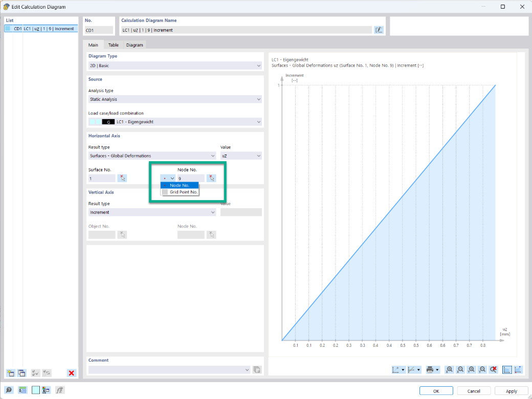
Task: Edit the calculation diagram name icon
Action: 379,30
